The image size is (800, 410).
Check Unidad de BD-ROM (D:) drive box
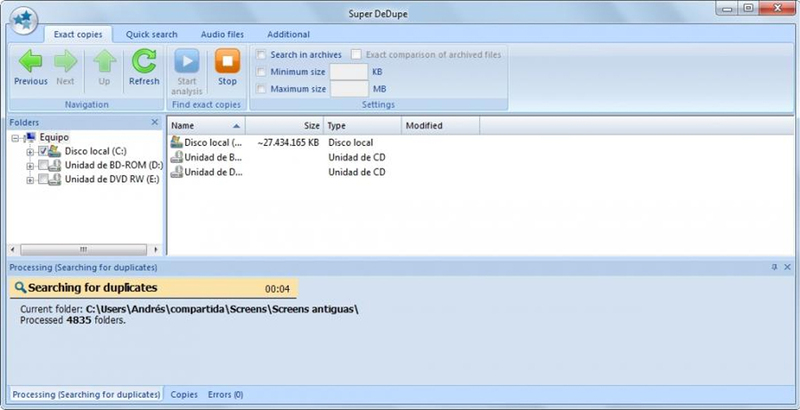43,165
